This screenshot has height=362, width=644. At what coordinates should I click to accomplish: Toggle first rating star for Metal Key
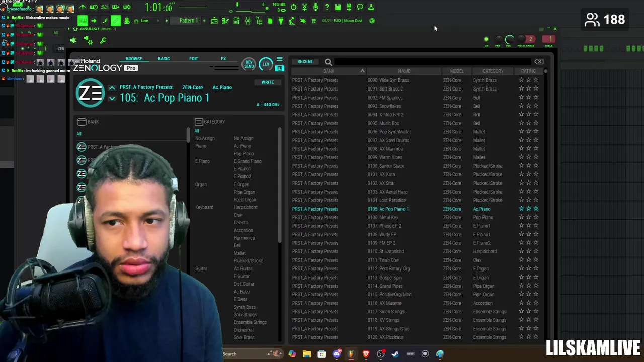coord(521,217)
